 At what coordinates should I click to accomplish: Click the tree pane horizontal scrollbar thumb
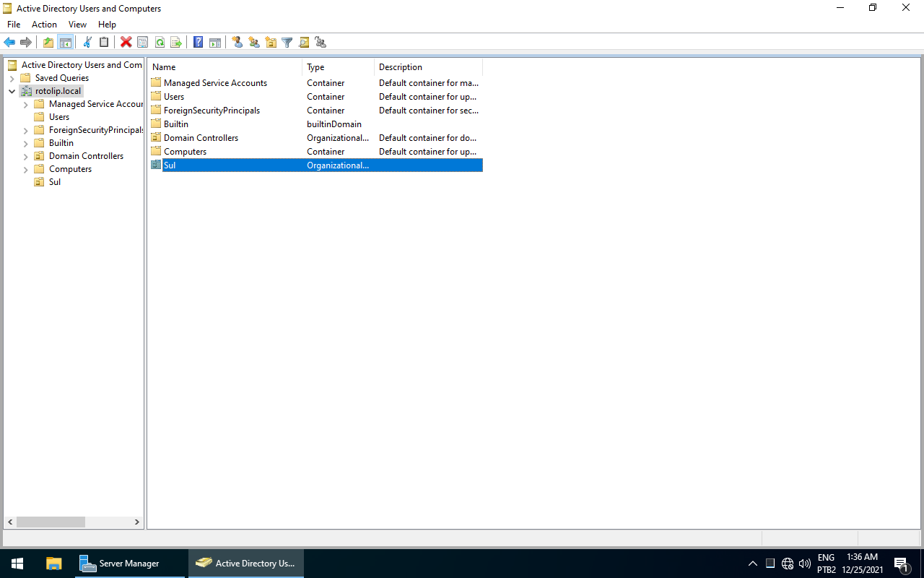(x=51, y=522)
